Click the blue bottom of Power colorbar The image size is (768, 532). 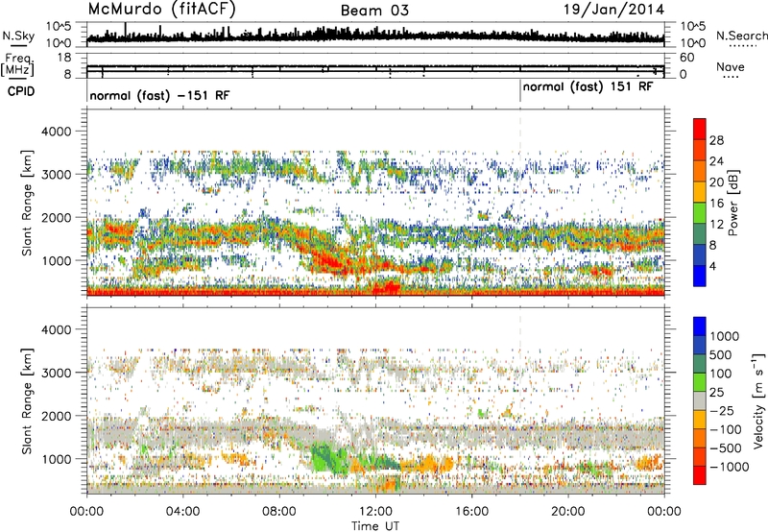pos(700,277)
